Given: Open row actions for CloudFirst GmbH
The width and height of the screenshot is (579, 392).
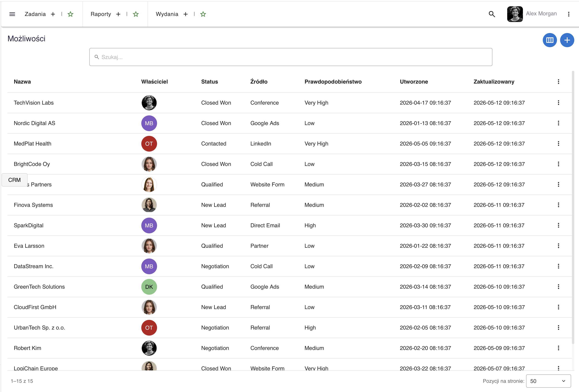Looking at the screenshot, I should (x=558, y=307).
